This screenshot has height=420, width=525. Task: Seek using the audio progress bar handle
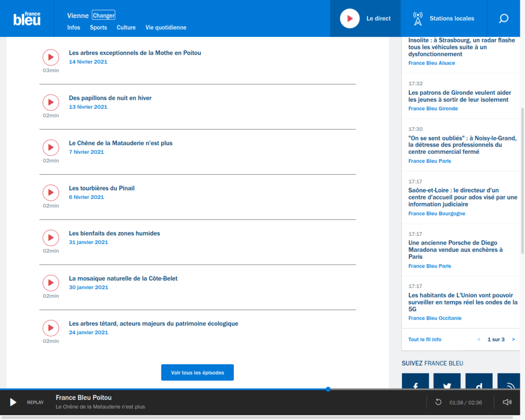(328, 389)
